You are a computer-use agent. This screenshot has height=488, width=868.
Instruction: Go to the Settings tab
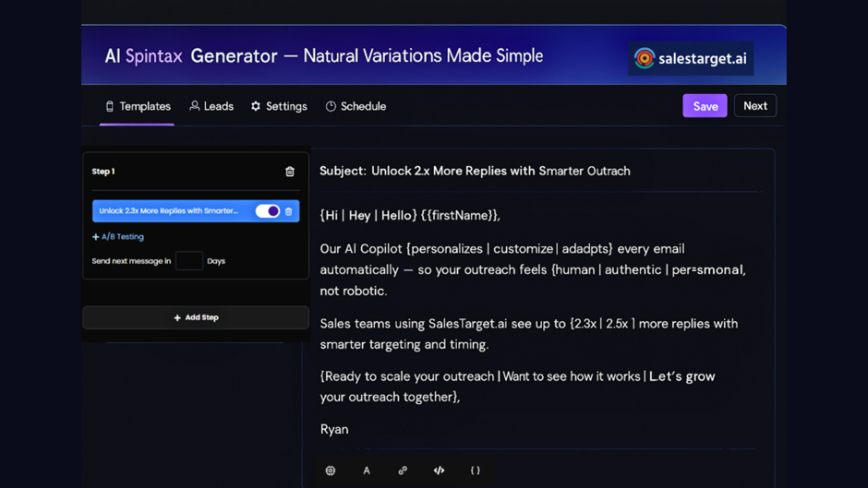(x=279, y=106)
